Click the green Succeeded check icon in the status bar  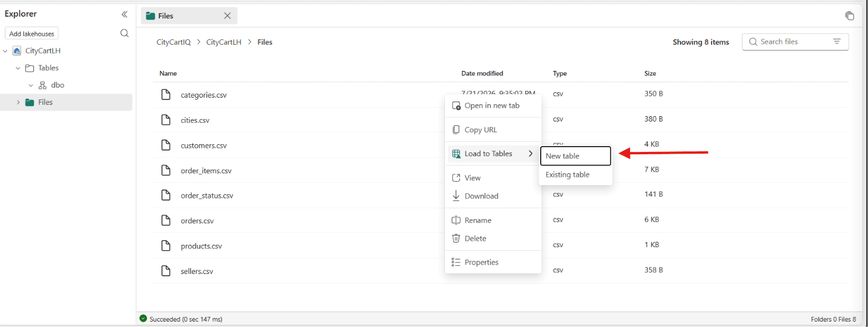point(143,319)
